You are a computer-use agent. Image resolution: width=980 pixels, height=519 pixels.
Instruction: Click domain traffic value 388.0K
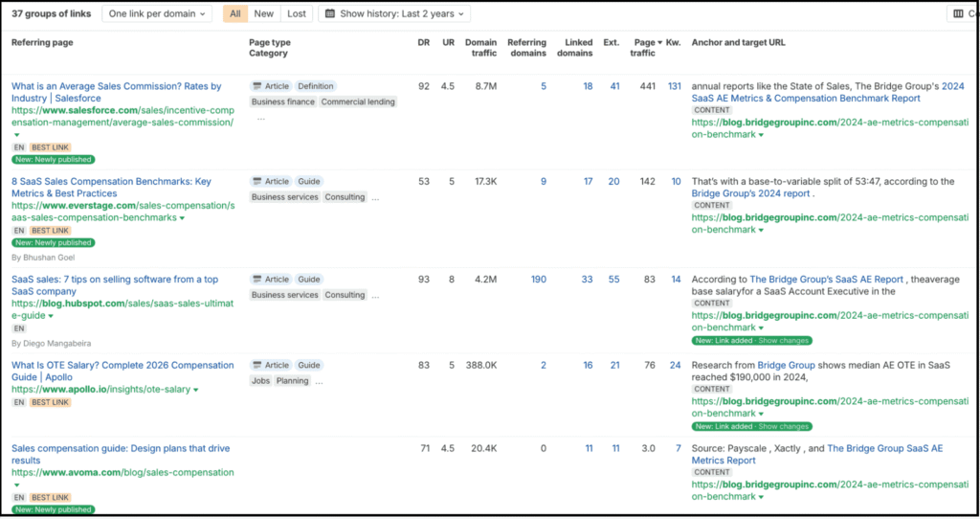(481, 365)
